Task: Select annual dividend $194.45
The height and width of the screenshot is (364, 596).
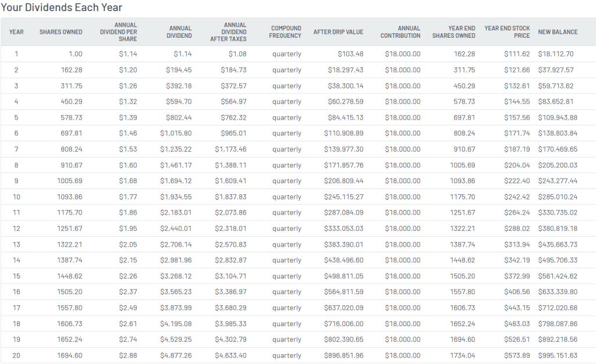Action: pyautogui.click(x=179, y=70)
